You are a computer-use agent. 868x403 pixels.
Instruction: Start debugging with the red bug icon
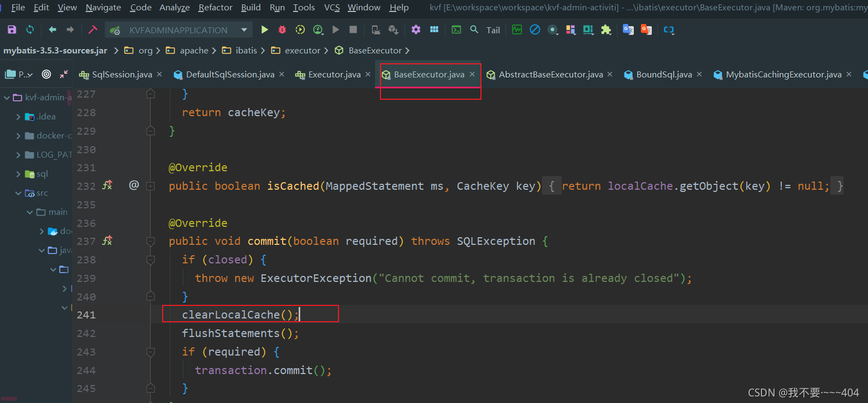coord(282,29)
